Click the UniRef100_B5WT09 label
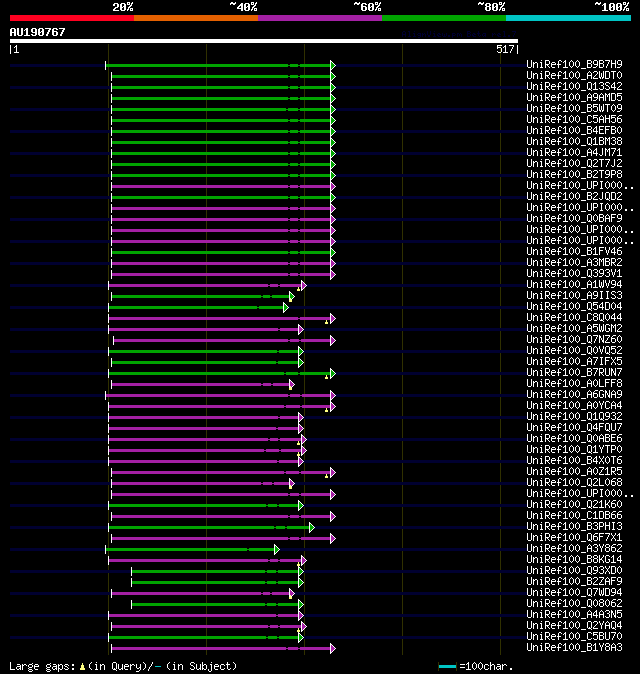This screenshot has height=674, width=640. (574, 108)
